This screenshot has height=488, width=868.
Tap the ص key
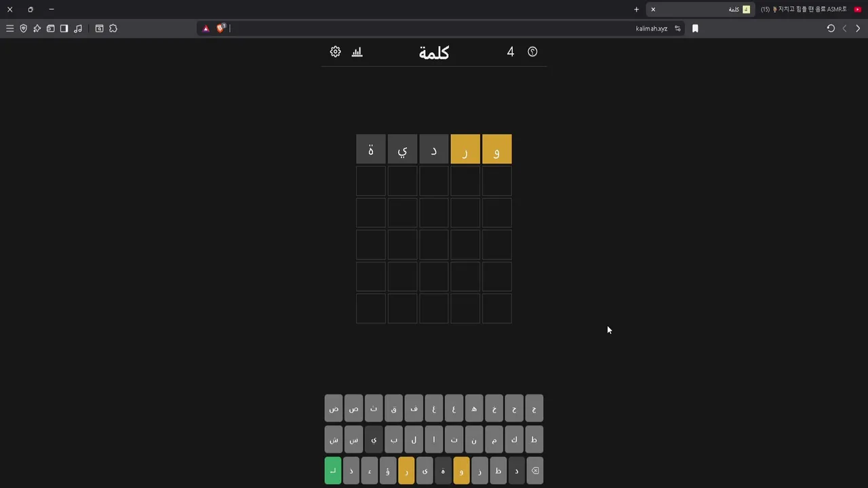tap(353, 409)
